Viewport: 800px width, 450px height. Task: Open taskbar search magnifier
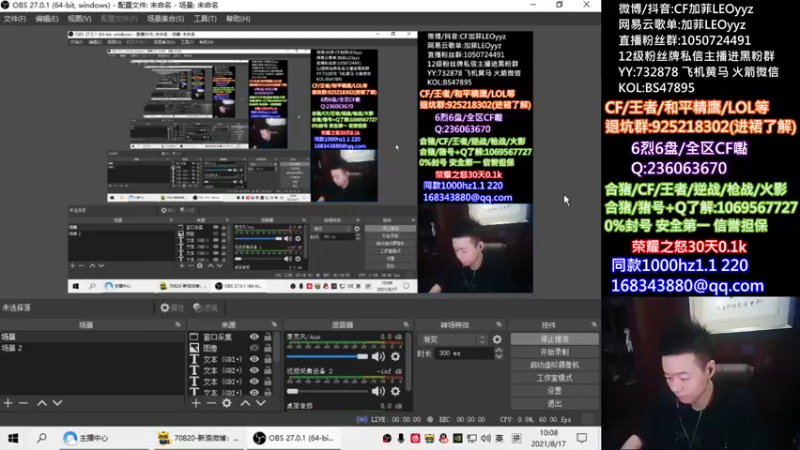pyautogui.click(x=42, y=438)
